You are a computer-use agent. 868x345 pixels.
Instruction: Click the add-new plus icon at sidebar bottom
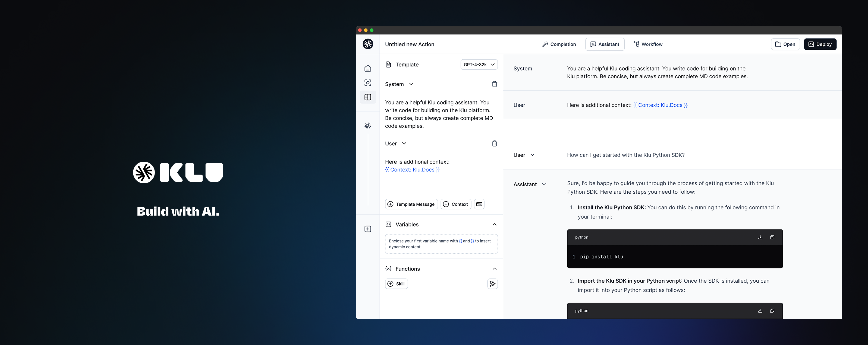368,229
